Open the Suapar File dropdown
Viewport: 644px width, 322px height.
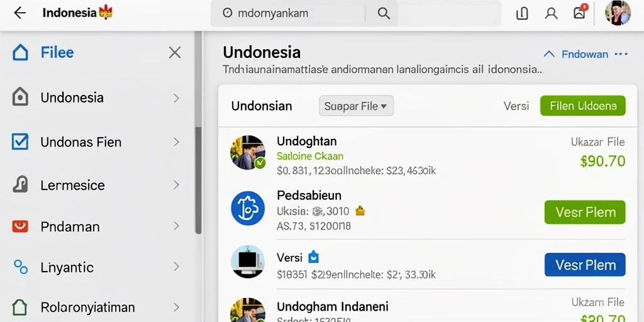(356, 106)
